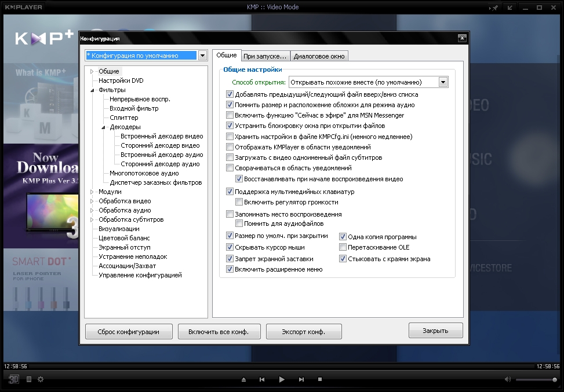Expand the Общие tree node arrow
The width and height of the screenshot is (564, 392).
point(92,71)
